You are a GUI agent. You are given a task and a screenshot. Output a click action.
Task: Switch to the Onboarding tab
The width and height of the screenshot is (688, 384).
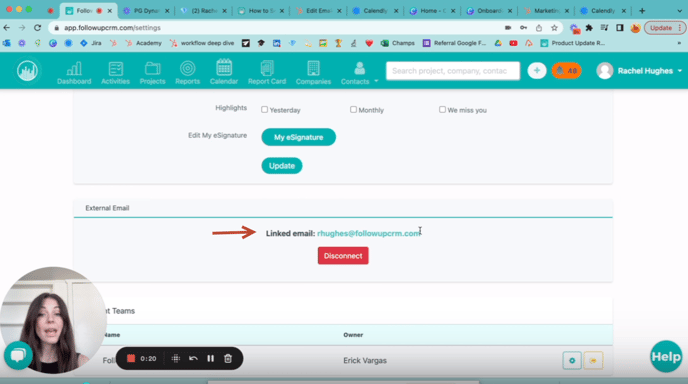click(x=490, y=11)
